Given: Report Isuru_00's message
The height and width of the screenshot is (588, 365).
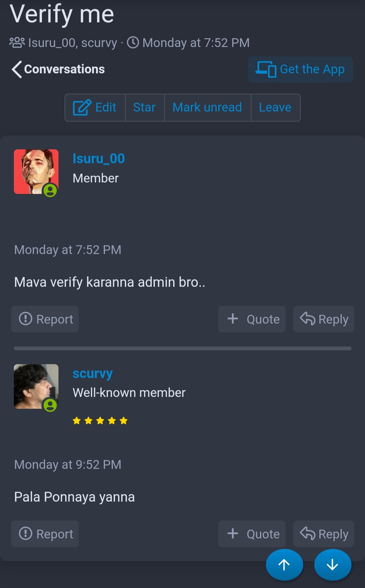Looking at the screenshot, I should pos(45,319).
